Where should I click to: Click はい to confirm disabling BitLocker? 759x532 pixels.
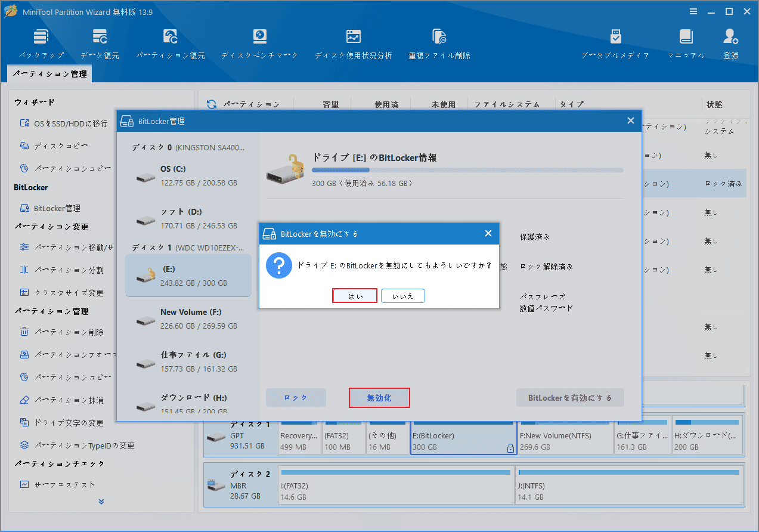pos(355,296)
